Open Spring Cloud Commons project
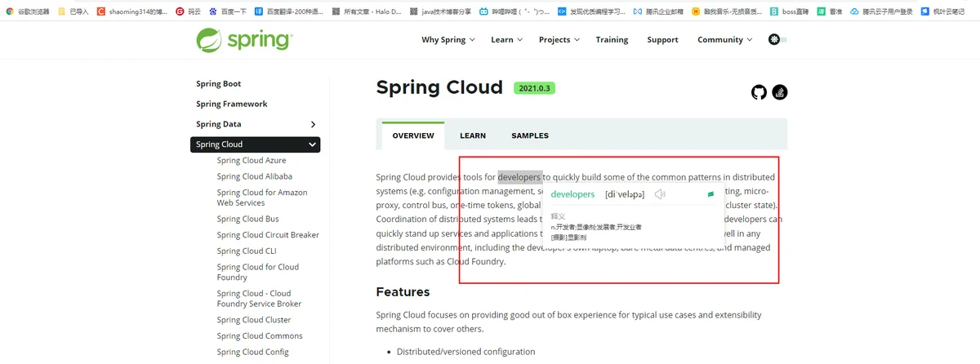The height and width of the screenshot is (364, 980). pyautogui.click(x=260, y=335)
